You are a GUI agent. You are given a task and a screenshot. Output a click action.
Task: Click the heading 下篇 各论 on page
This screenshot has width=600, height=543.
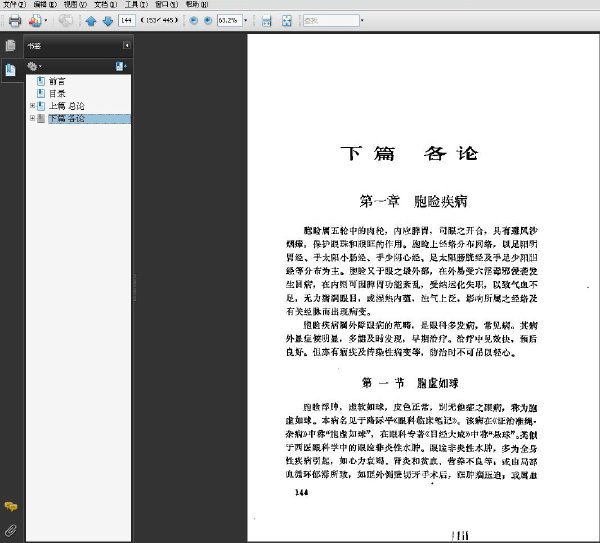pos(409,153)
